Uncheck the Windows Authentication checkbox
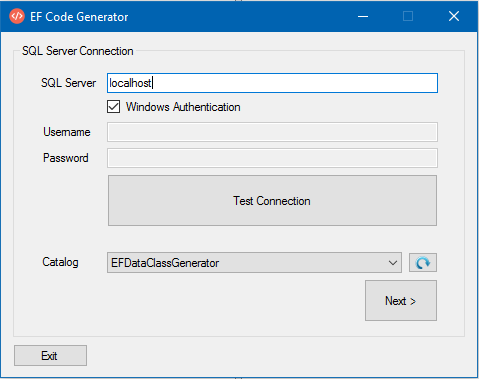This screenshot has width=479, height=379. tap(113, 107)
